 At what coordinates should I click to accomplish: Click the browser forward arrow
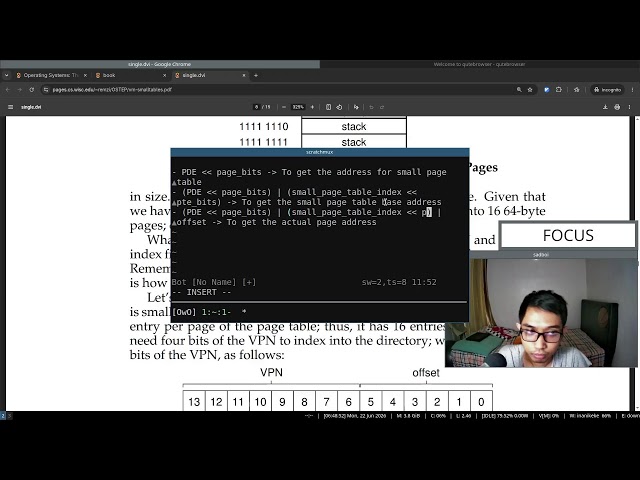[20, 89]
